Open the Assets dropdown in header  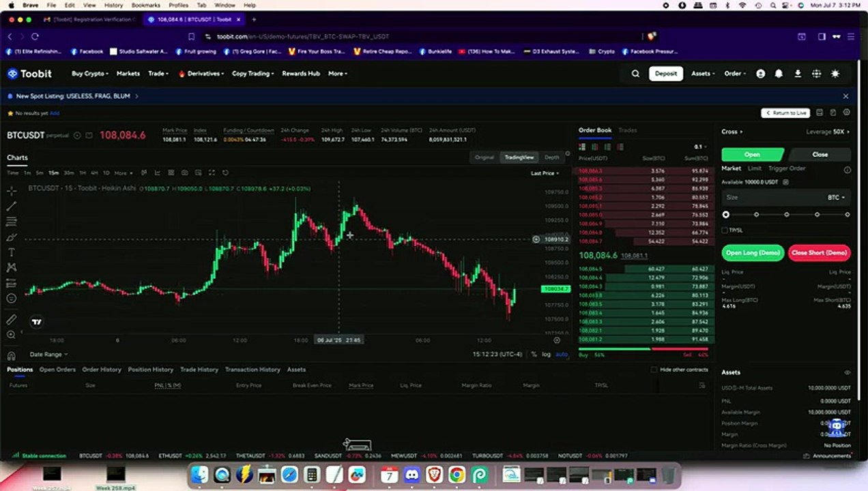tap(703, 74)
